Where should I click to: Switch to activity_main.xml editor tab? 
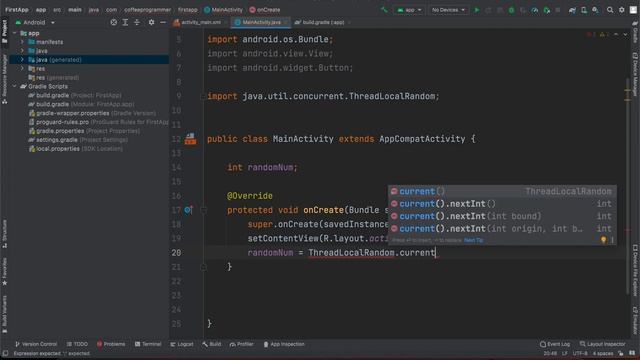click(199, 22)
